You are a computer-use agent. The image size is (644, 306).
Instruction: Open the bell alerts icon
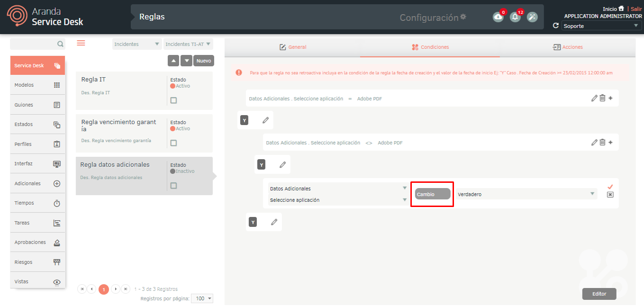tap(515, 17)
